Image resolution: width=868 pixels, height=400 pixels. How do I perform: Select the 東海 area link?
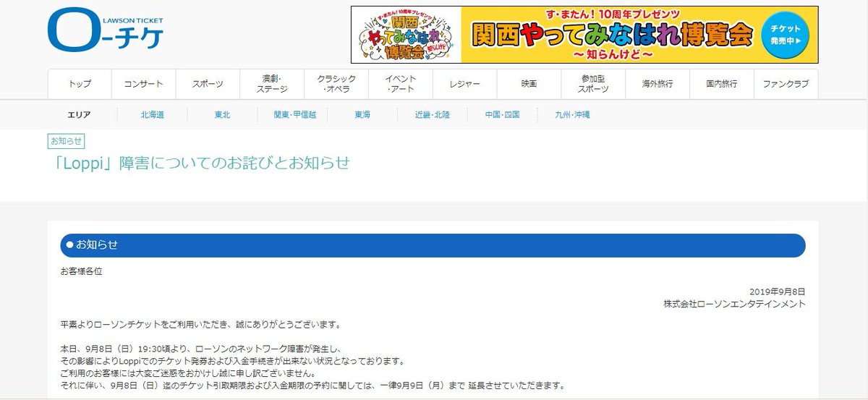click(362, 115)
